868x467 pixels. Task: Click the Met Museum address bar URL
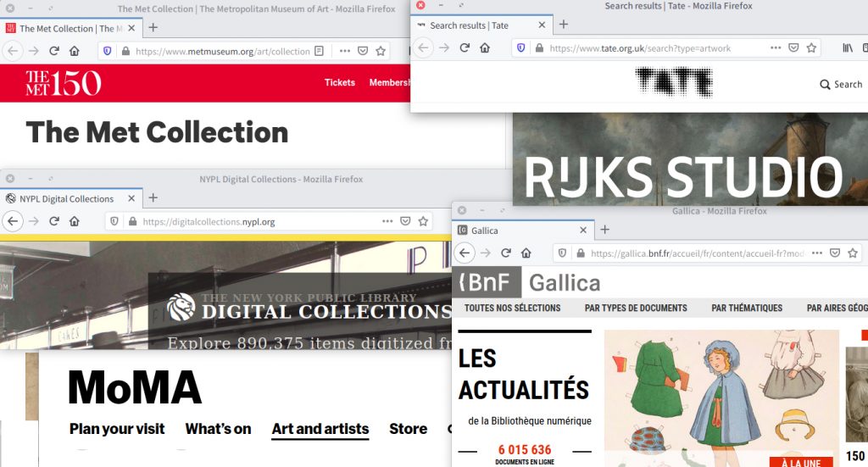click(223, 52)
